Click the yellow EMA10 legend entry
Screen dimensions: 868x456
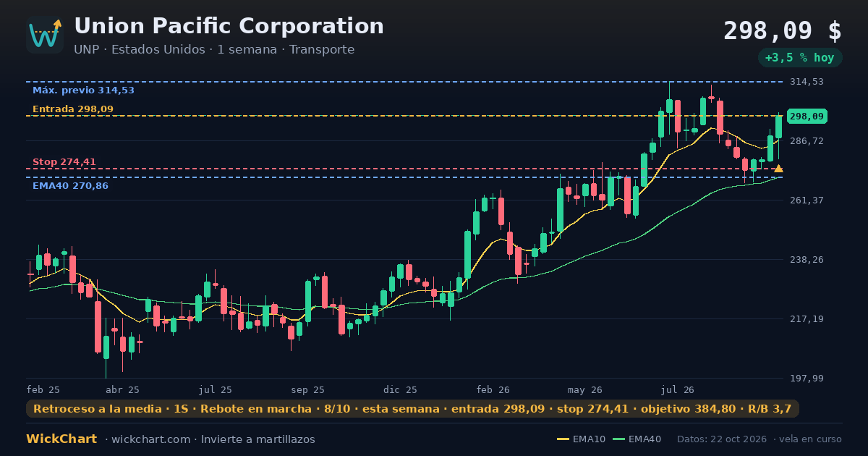(x=582, y=439)
